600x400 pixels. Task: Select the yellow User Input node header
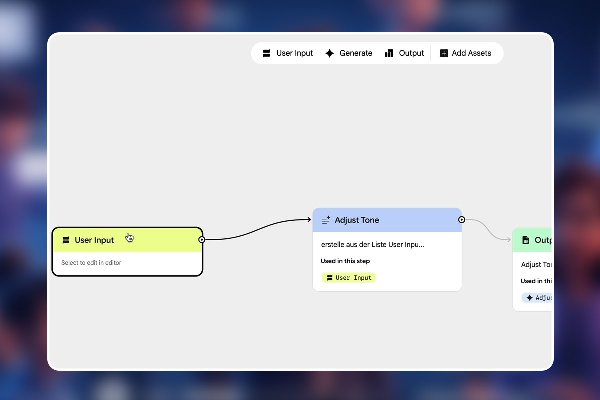(127, 240)
